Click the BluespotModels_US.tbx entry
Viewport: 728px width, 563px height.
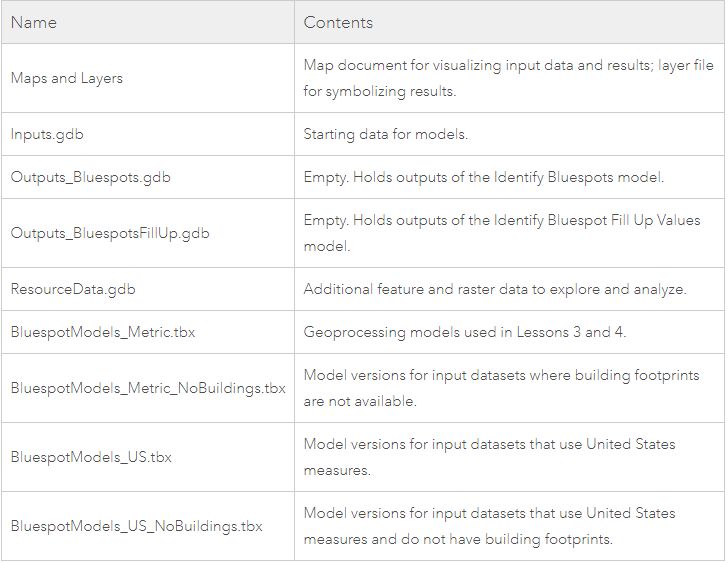click(x=91, y=457)
